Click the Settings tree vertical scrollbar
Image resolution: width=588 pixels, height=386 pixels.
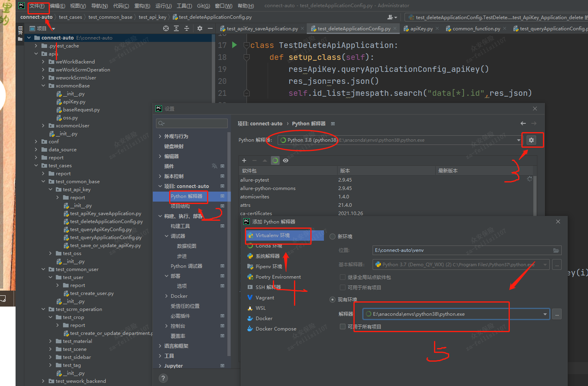coord(229,243)
